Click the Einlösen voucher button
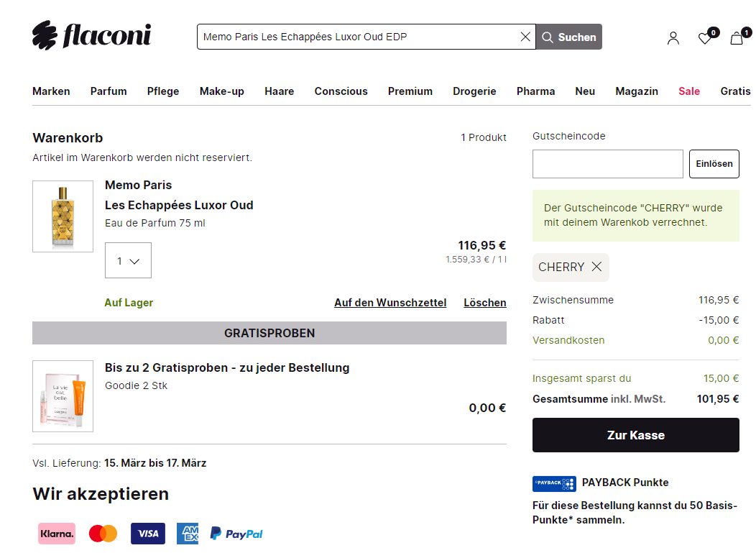Screen dimensions: 756x553 [714, 164]
